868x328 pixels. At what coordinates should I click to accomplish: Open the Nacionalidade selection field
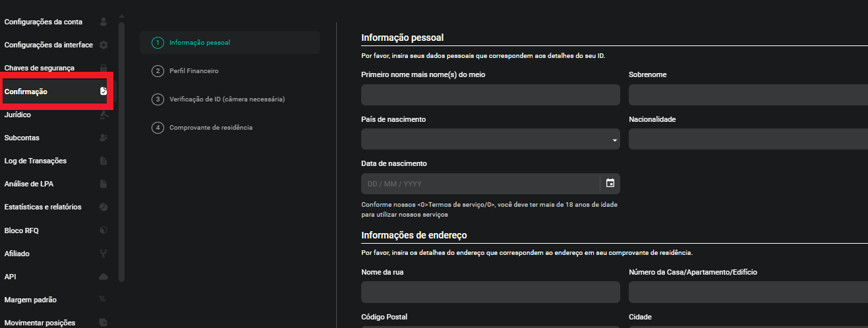coord(747,139)
